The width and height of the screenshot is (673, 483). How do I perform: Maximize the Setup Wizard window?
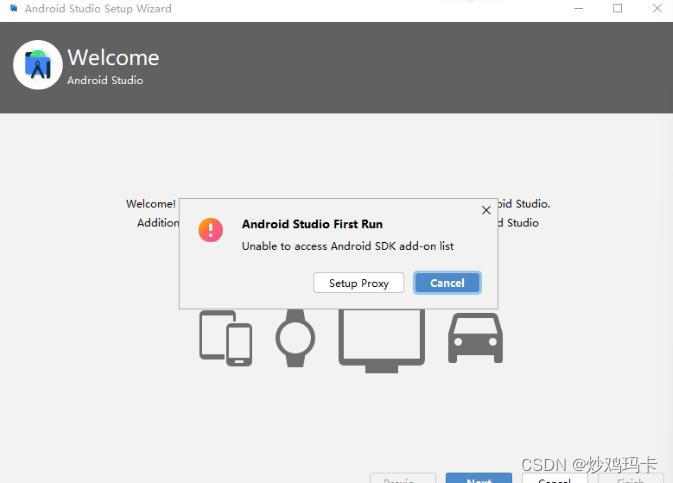click(x=617, y=8)
